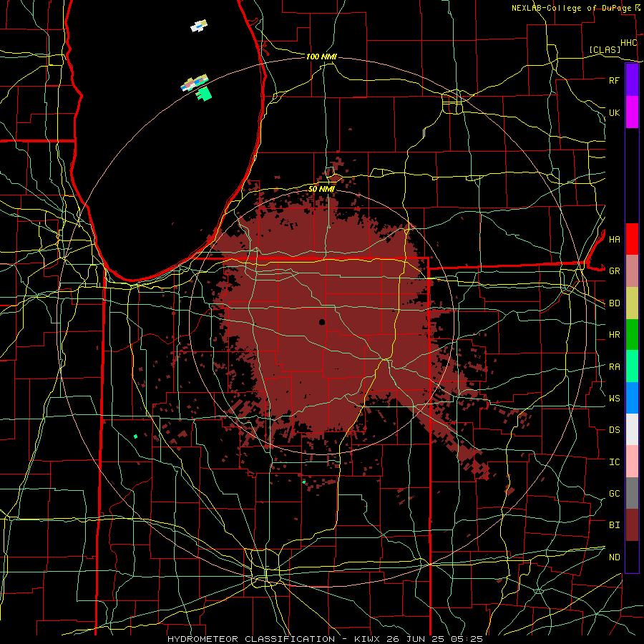Click the HR legend label
Screen dimensions: 644x644
(614, 335)
